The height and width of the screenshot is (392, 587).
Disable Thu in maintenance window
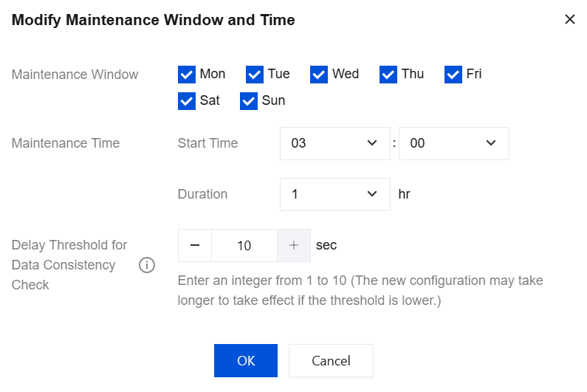[388, 74]
